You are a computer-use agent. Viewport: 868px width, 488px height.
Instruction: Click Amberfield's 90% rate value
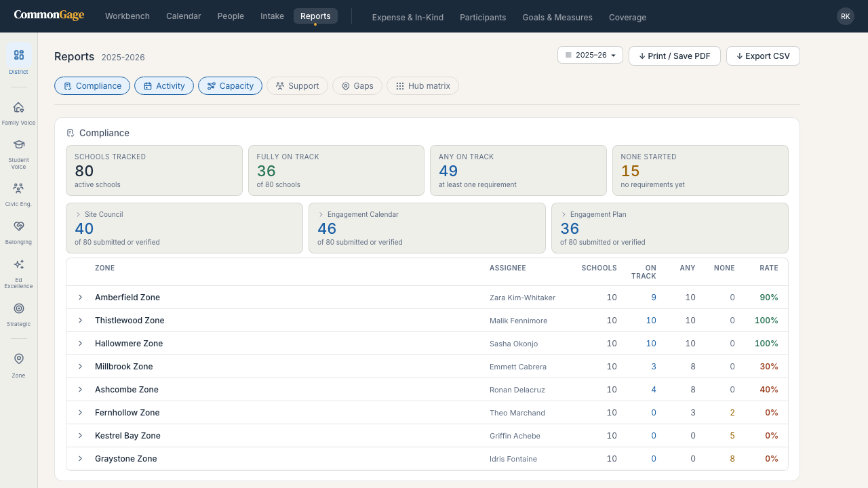click(x=769, y=298)
